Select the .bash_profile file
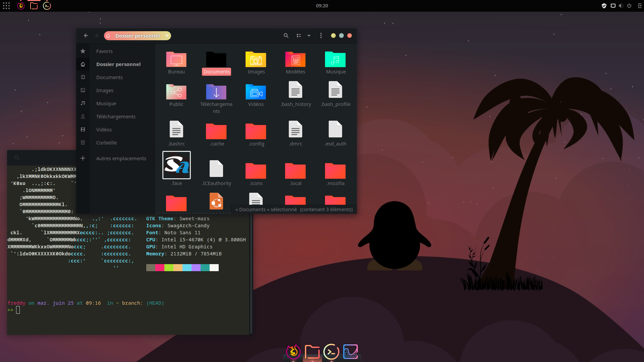Image resolution: width=644 pixels, height=362 pixels. (335, 90)
